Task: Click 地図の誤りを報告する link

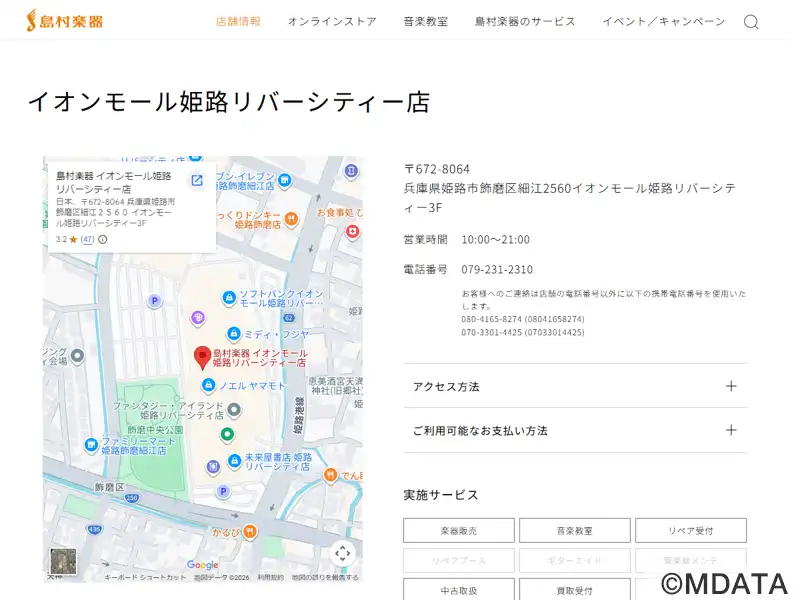Action: point(325,577)
